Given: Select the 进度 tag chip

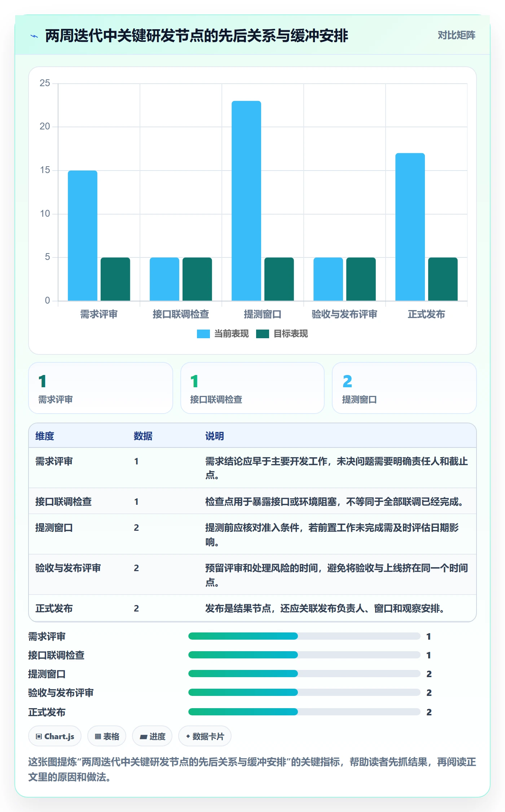Looking at the screenshot, I should (x=152, y=736).
